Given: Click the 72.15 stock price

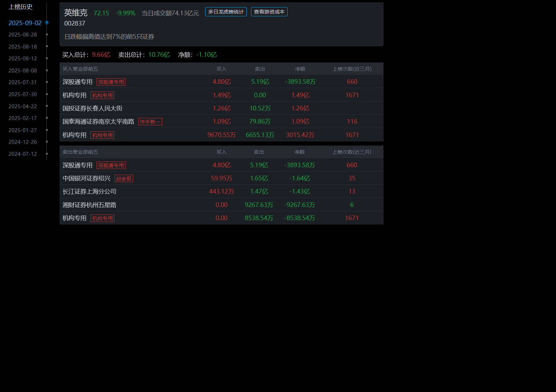Looking at the screenshot, I should pyautogui.click(x=101, y=13).
